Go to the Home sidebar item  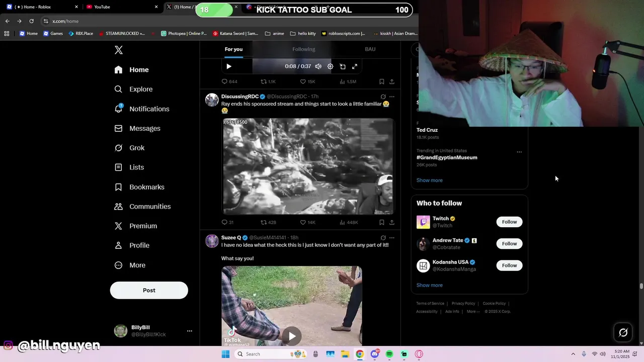(131, 70)
